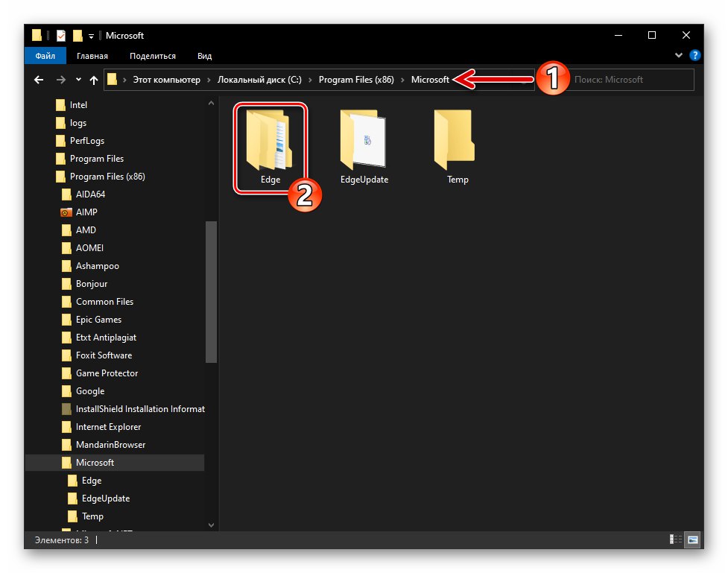
Task: Select Game Protector folder in tree
Action: pyautogui.click(x=99, y=373)
